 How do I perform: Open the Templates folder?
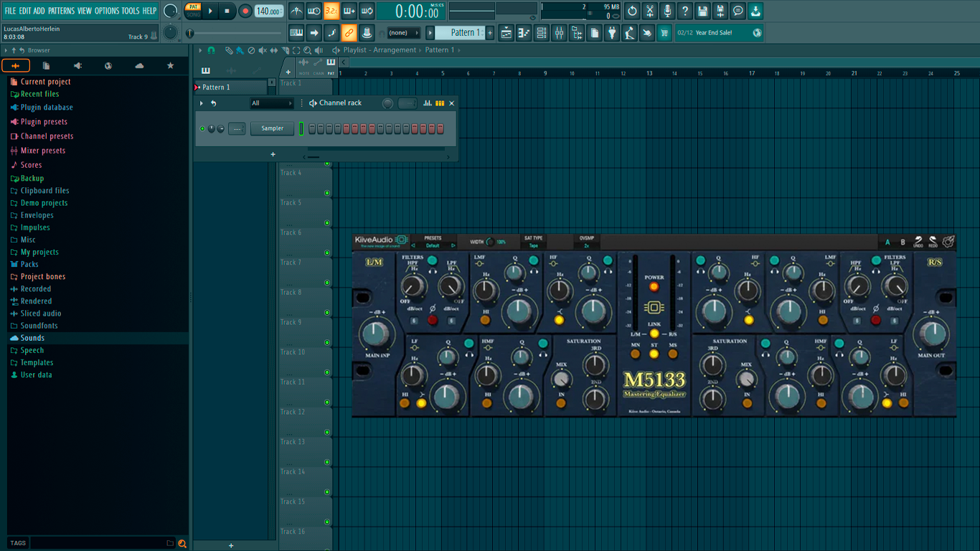(37, 362)
